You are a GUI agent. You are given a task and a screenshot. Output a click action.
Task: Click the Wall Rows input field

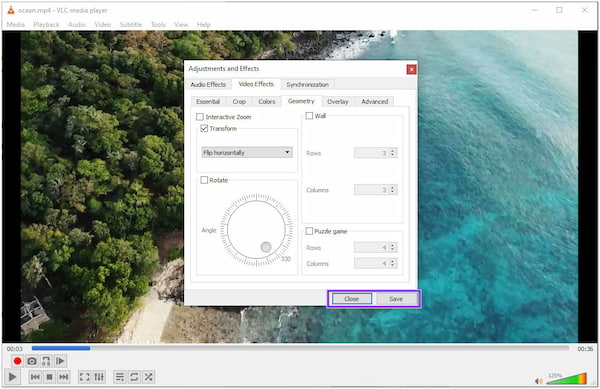tap(372, 153)
